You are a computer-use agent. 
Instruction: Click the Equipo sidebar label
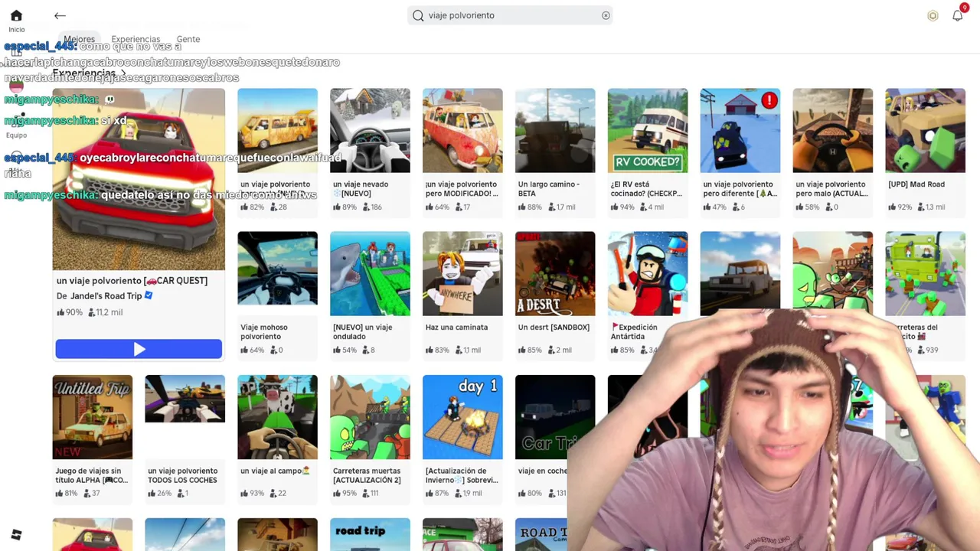(x=16, y=135)
